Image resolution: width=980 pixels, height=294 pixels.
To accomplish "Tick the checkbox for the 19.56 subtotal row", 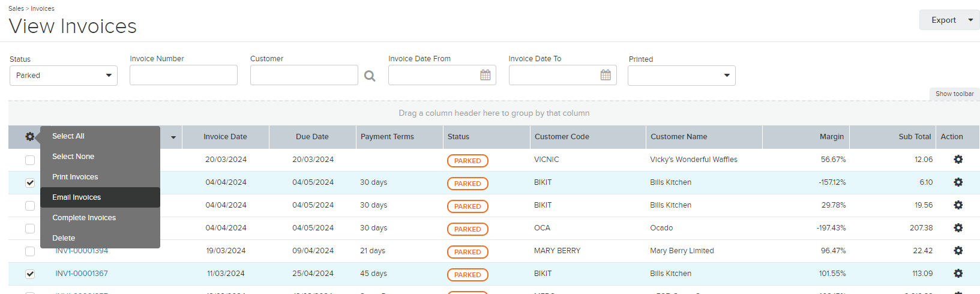I will click(x=30, y=206).
